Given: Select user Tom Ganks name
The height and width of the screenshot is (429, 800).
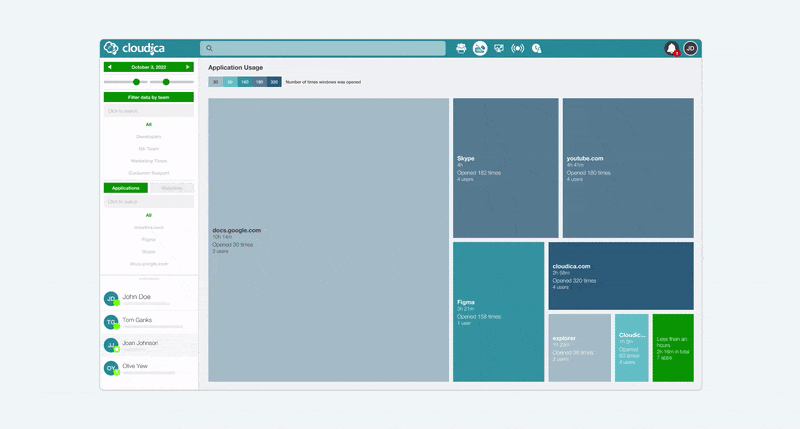Looking at the screenshot, I should [x=137, y=320].
